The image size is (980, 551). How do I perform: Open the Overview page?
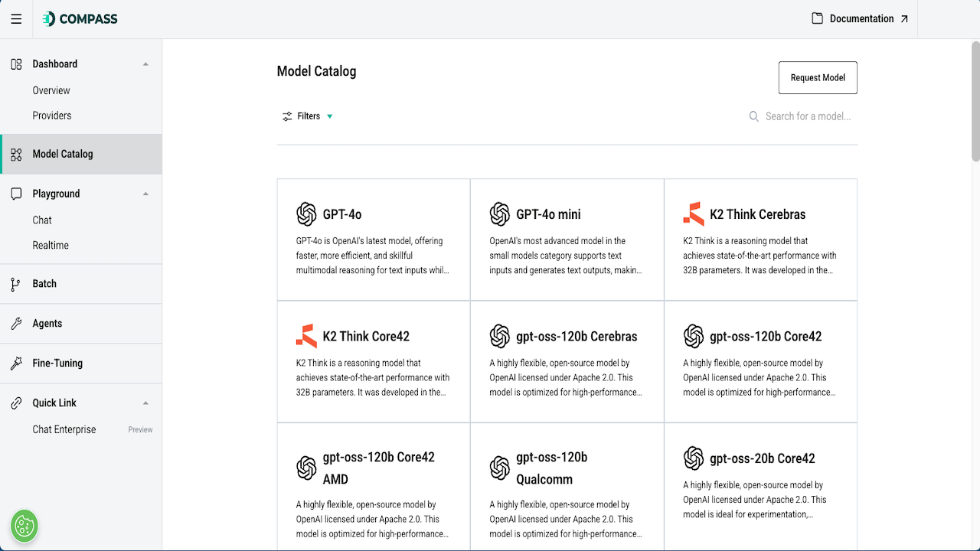point(51,90)
